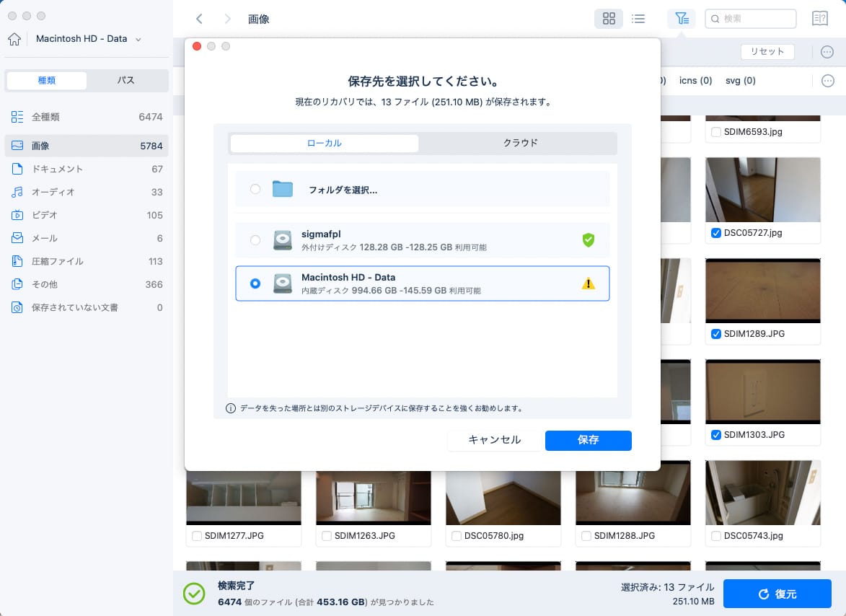
Task: Uncheck SDIM1303.JPG in the results grid
Action: pos(716,435)
